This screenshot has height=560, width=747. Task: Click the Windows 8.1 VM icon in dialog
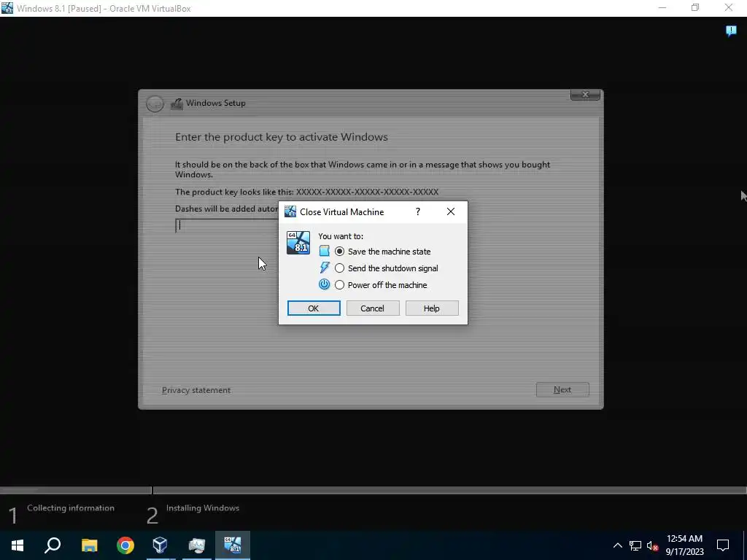298,243
